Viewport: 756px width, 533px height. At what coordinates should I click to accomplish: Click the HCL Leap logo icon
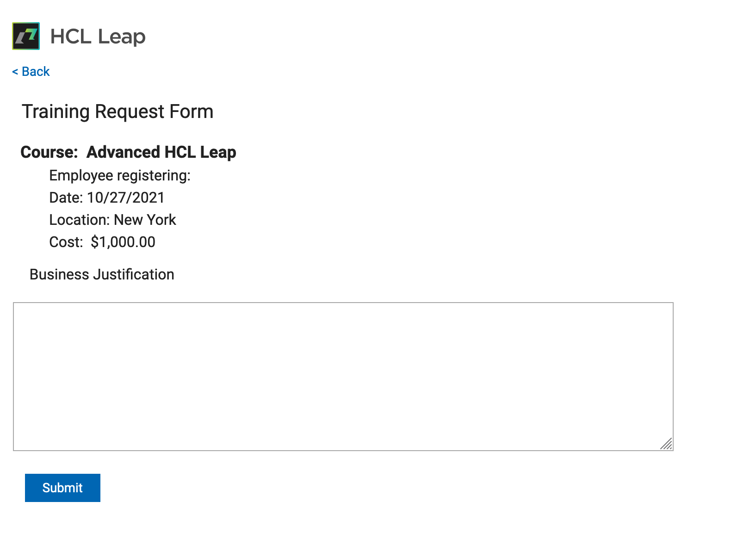coord(26,36)
